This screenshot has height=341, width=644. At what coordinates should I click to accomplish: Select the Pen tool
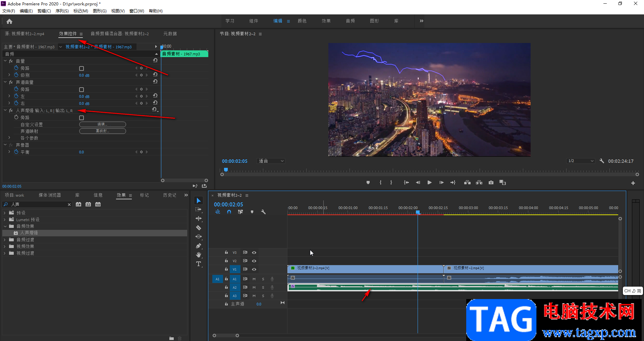(199, 246)
